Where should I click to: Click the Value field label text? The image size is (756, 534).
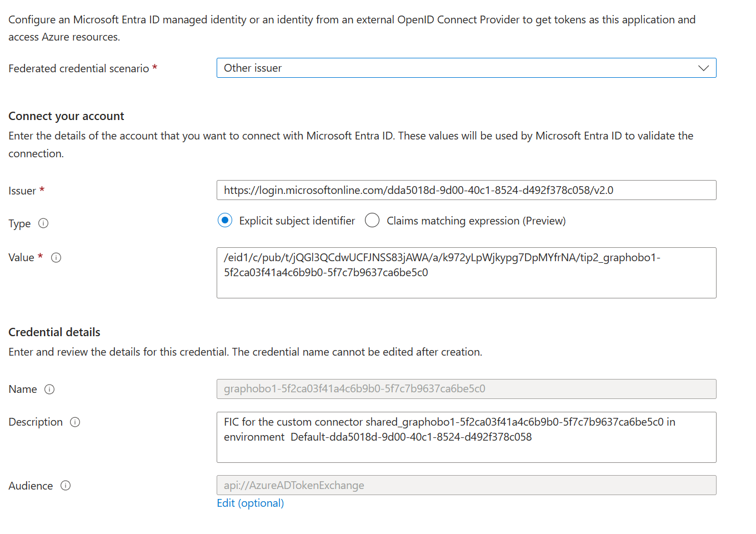tap(21, 258)
